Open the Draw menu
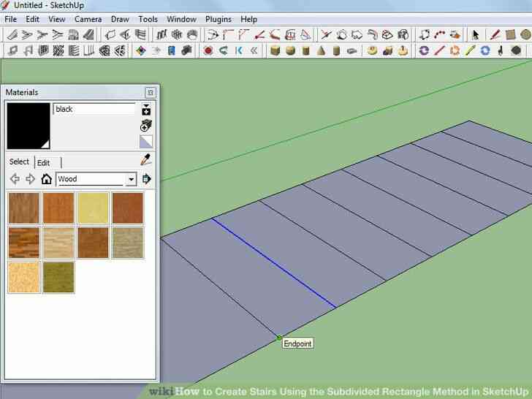532x399 pixels. 120,19
